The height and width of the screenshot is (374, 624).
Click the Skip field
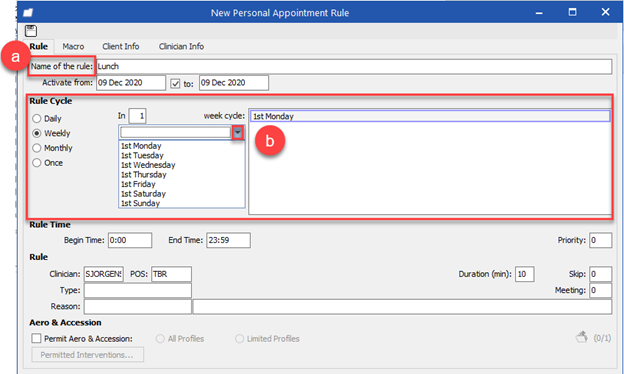click(601, 274)
